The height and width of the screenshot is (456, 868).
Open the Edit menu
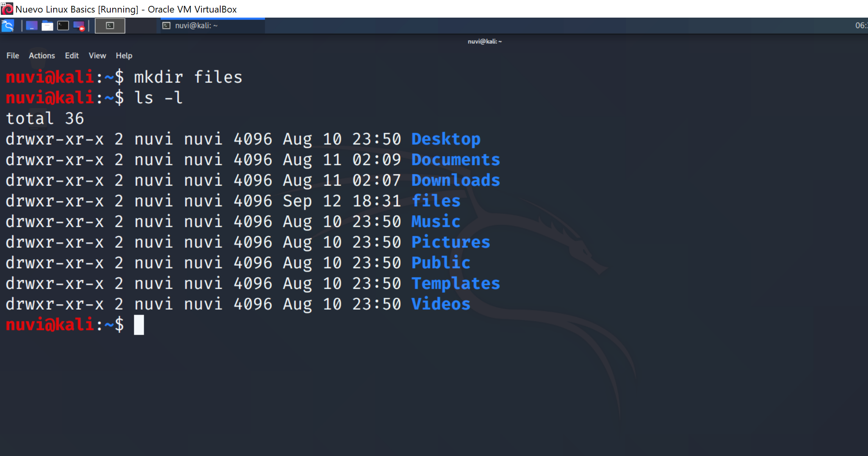click(72, 56)
